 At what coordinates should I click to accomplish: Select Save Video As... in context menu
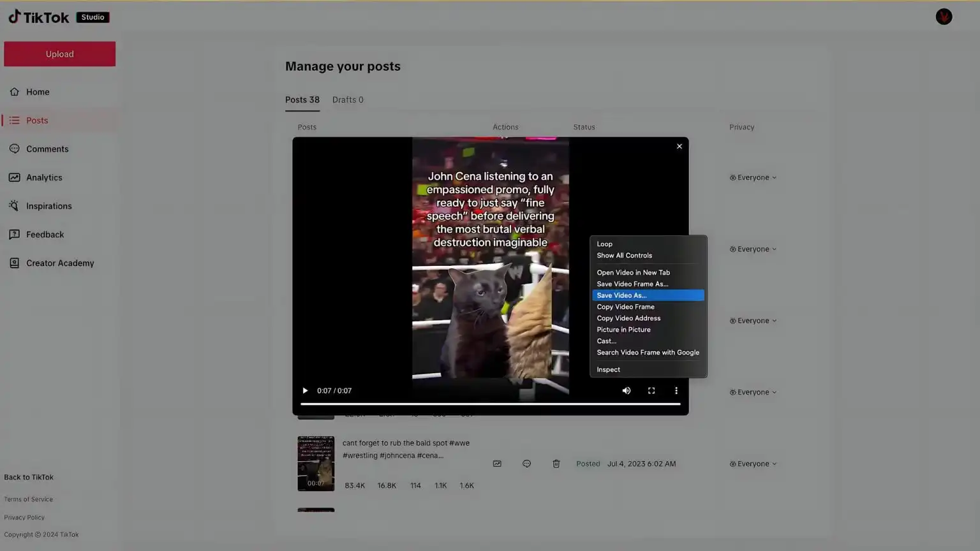647,295
